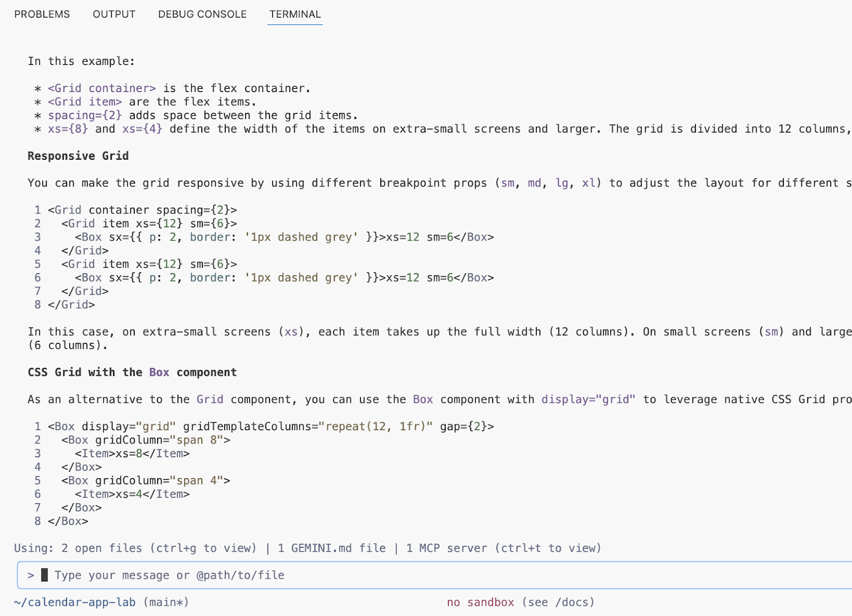Click the 'In this example:' text line
This screenshot has width=852, height=616.
click(81, 61)
